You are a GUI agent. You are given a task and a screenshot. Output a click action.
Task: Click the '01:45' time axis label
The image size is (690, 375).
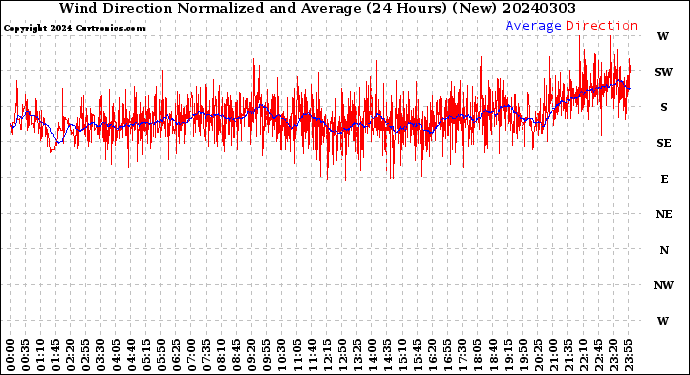(x=56, y=355)
